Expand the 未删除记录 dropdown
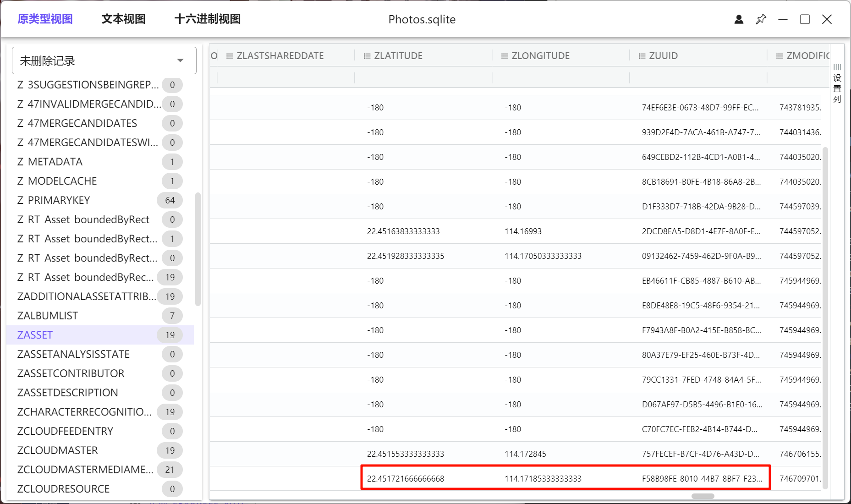 (x=180, y=60)
